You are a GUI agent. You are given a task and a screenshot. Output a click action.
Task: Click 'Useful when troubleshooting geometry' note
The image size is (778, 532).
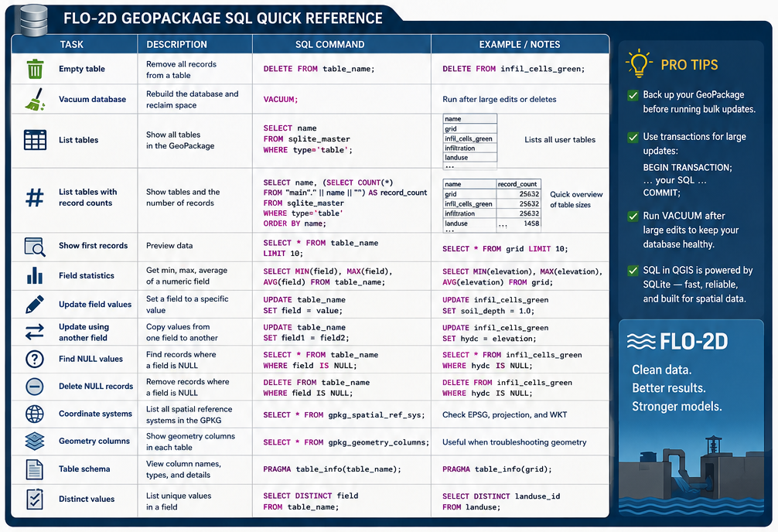coord(514,442)
